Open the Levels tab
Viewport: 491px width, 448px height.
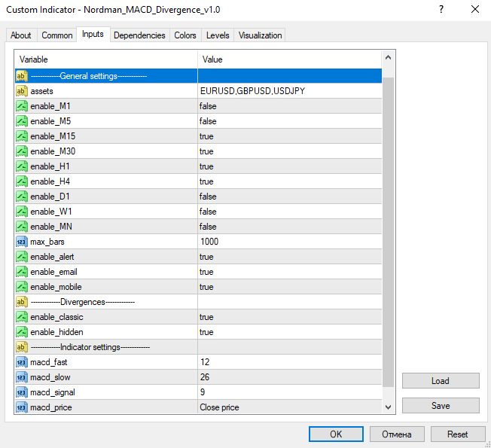tap(218, 35)
